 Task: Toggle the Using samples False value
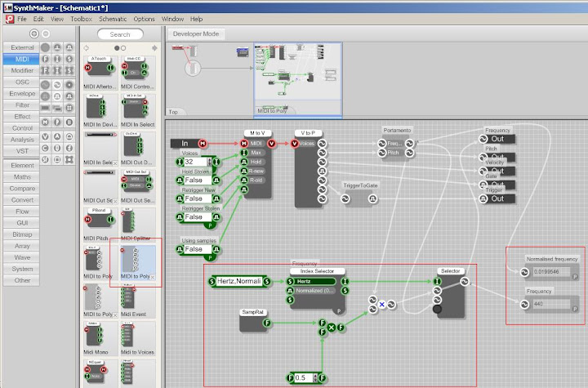coord(197,248)
